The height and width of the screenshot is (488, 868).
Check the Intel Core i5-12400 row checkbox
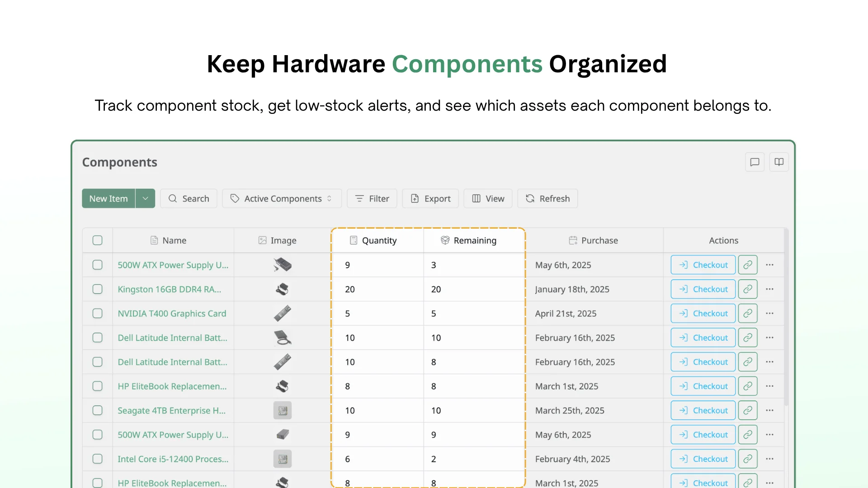coord(98,459)
